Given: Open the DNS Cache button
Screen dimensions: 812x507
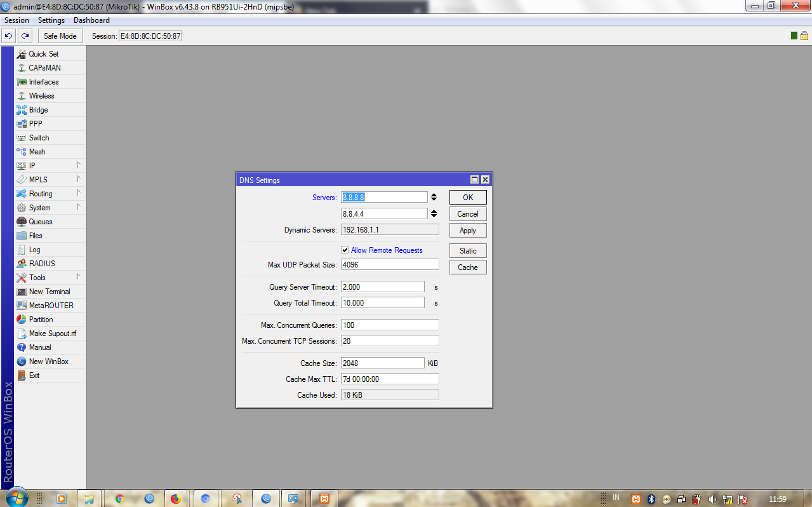Looking at the screenshot, I should tap(468, 267).
